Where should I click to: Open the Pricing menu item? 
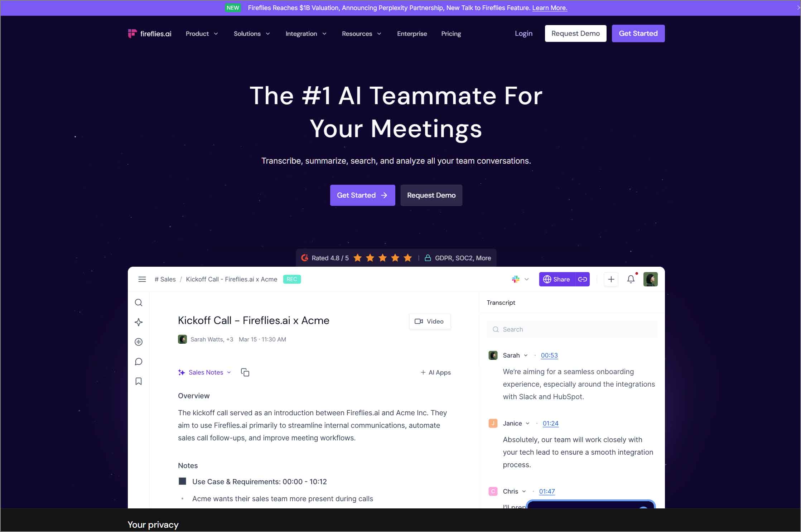(451, 34)
